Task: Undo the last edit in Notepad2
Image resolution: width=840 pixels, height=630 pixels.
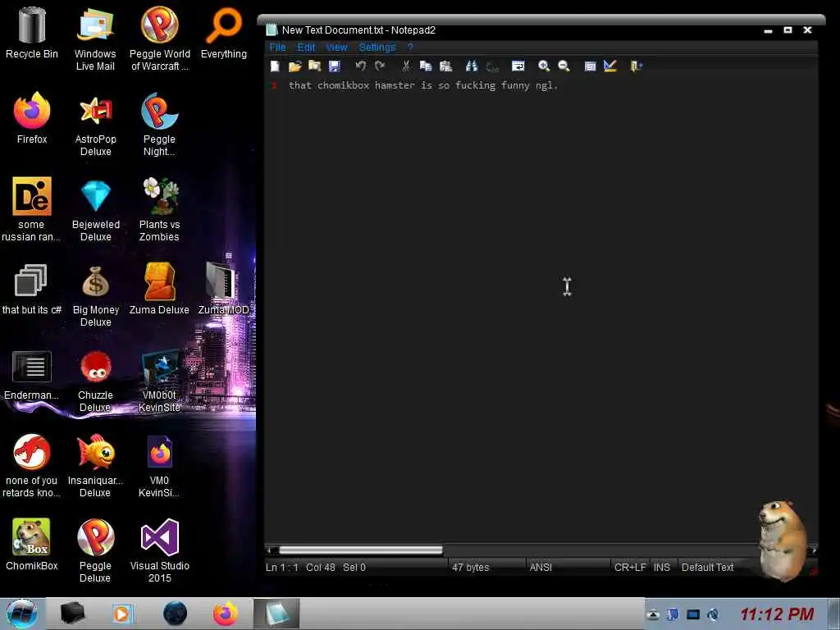Action: [361, 66]
